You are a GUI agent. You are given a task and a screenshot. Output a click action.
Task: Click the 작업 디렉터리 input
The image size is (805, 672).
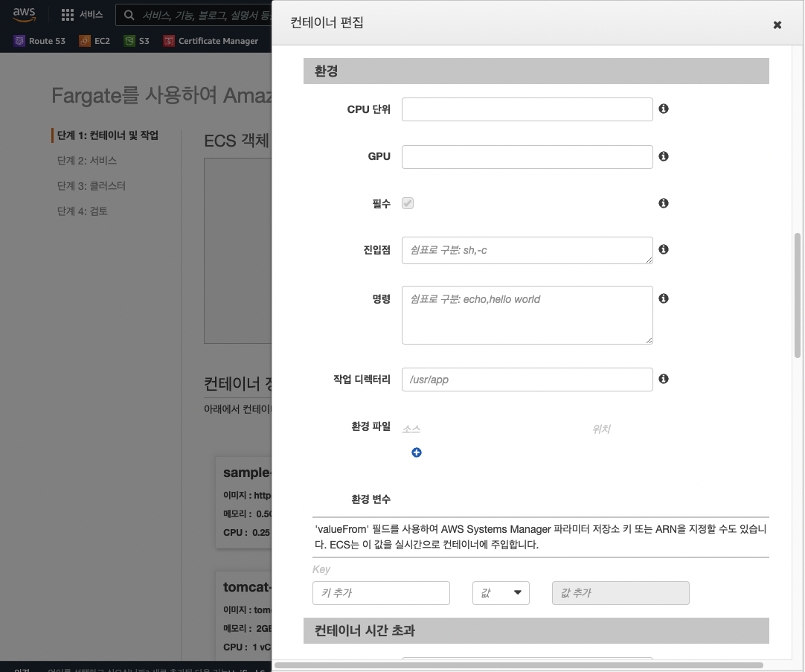pos(527,380)
